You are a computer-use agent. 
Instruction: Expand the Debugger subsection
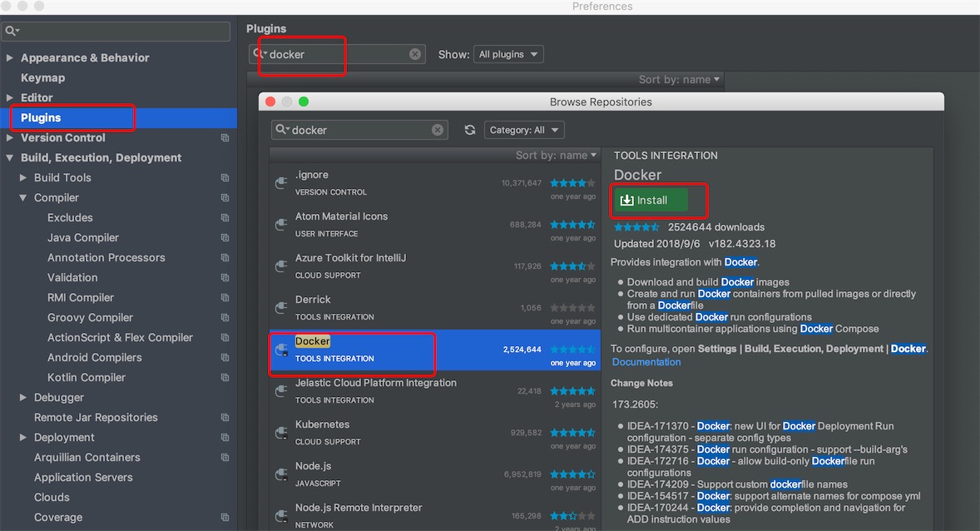[x=23, y=397]
